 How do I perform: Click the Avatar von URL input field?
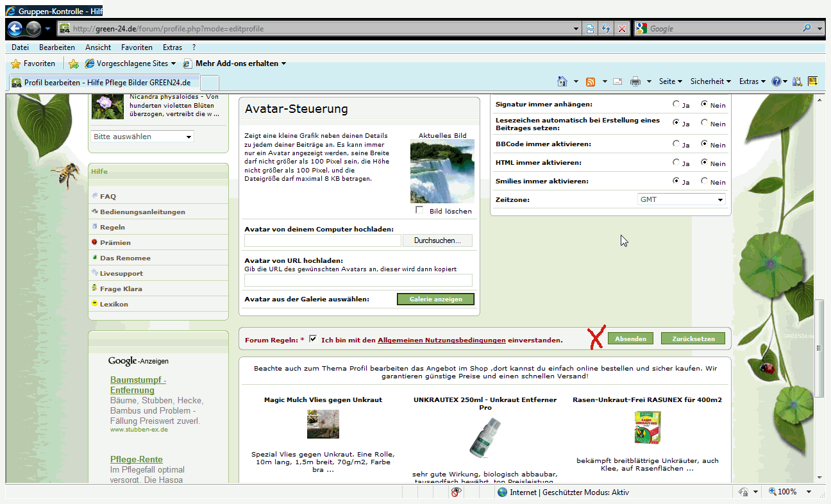pos(358,280)
